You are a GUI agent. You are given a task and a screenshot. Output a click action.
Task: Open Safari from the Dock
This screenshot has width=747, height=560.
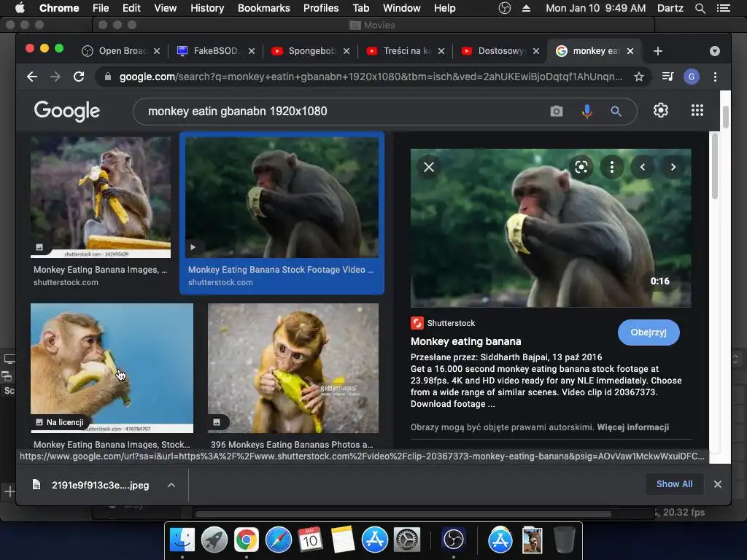tap(278, 540)
